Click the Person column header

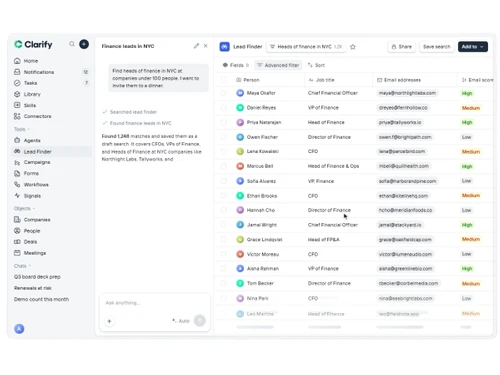pyautogui.click(x=247, y=80)
